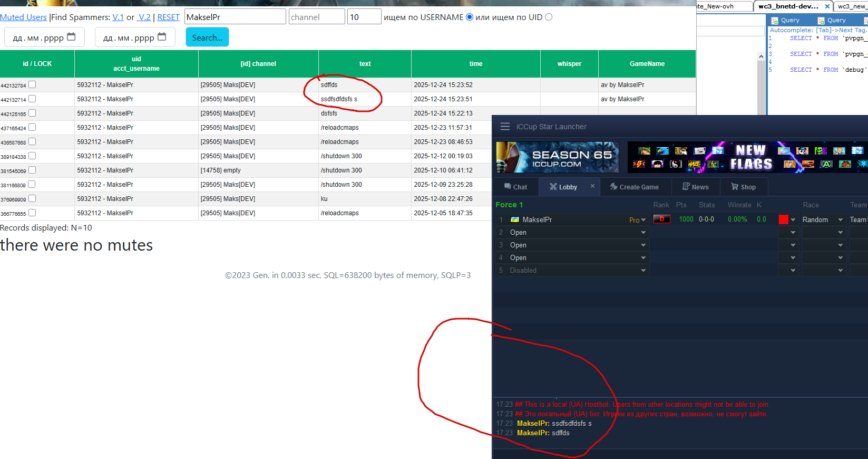Tick the lock checkbox for record 437165424
Screen dimensions: 868x459
tap(32, 127)
